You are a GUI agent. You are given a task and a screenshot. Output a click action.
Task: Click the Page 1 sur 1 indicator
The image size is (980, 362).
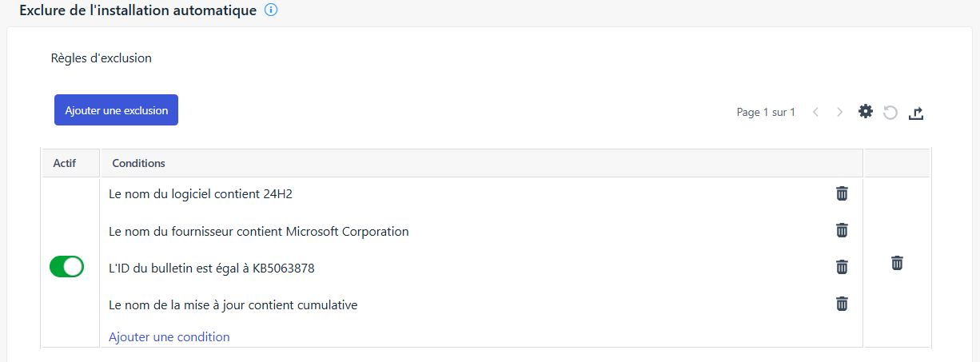tap(766, 113)
